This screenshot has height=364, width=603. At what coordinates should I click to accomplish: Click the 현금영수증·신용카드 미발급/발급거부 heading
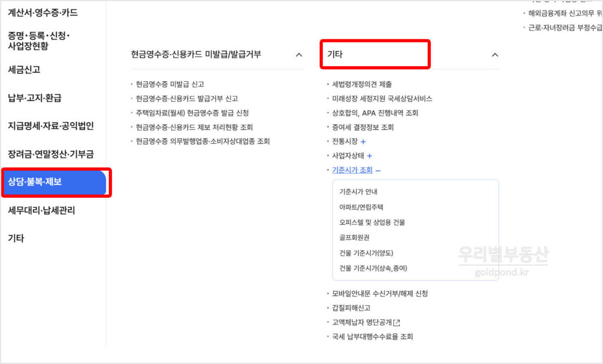pyautogui.click(x=196, y=54)
